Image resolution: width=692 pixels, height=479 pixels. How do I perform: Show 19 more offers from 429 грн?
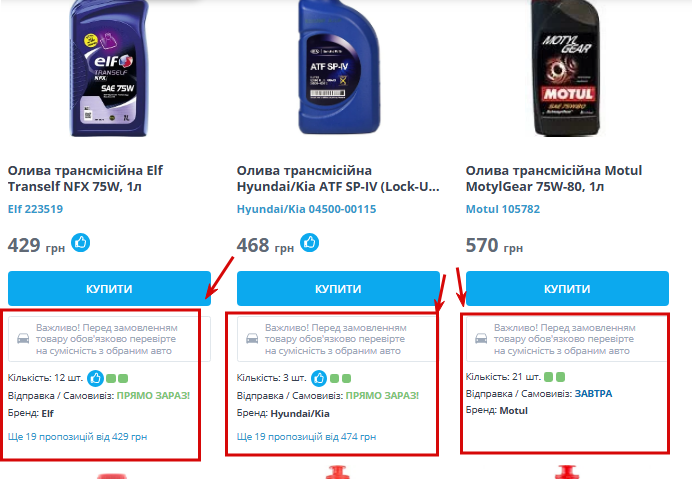(77, 437)
